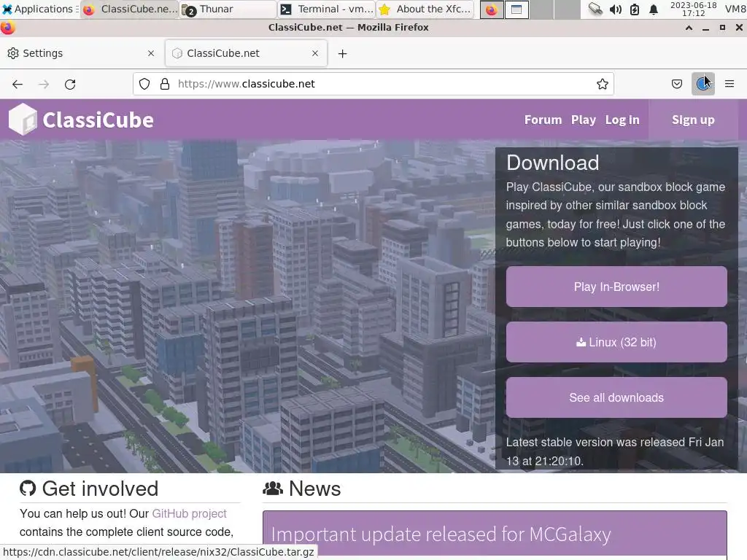Save page to Pocket
This screenshot has width=747, height=560.
point(676,85)
